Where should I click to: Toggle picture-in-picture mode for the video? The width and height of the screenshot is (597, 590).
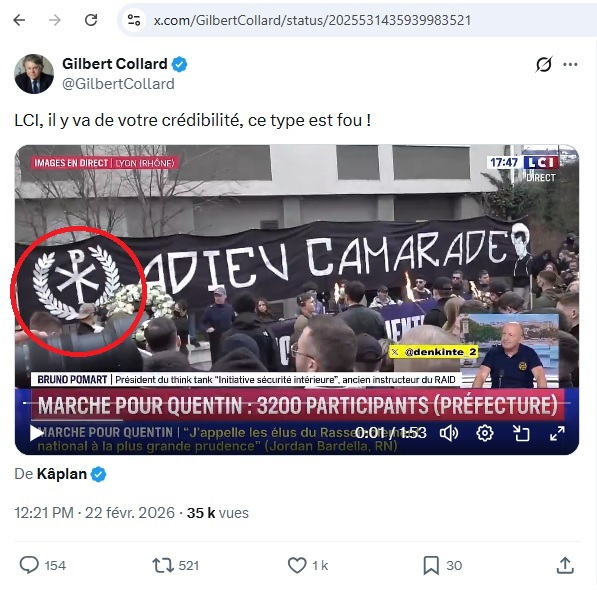521,433
